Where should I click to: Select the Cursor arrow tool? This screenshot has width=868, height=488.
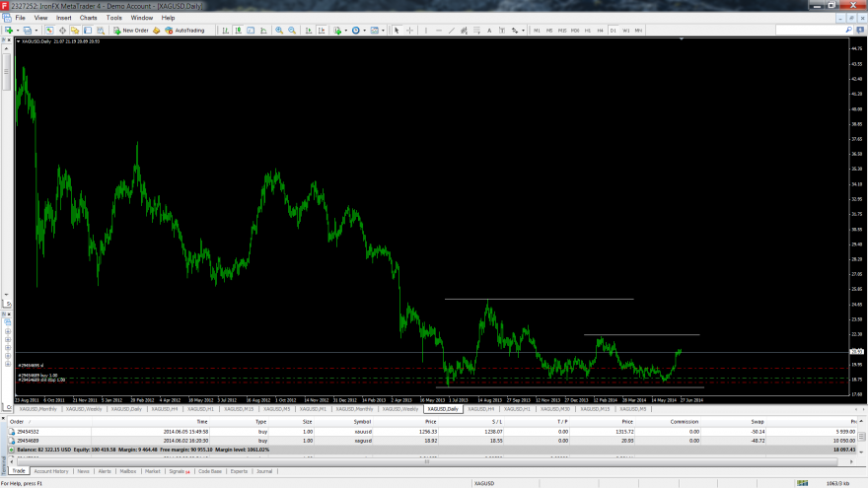397,31
